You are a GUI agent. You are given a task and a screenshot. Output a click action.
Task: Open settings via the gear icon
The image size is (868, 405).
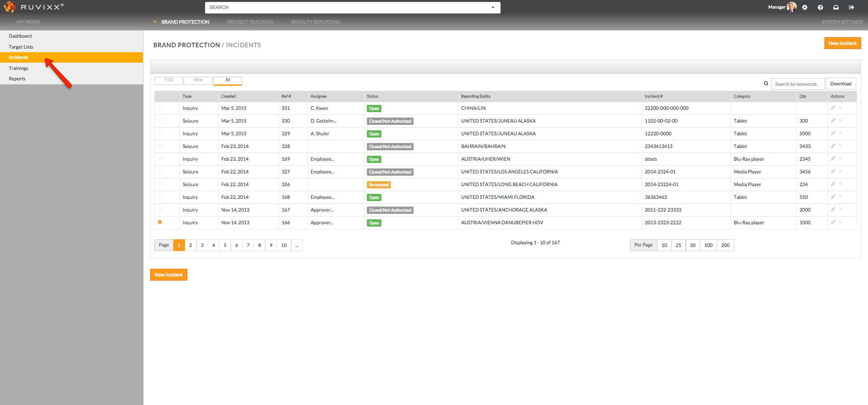tap(805, 7)
